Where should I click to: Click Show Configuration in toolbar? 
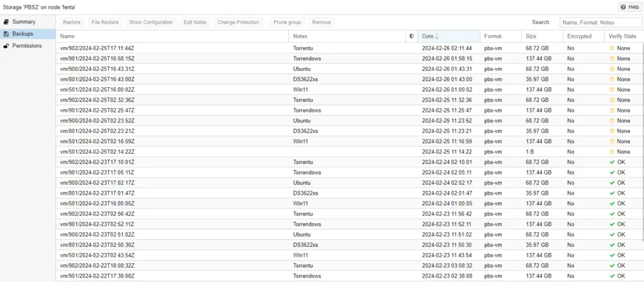point(151,22)
